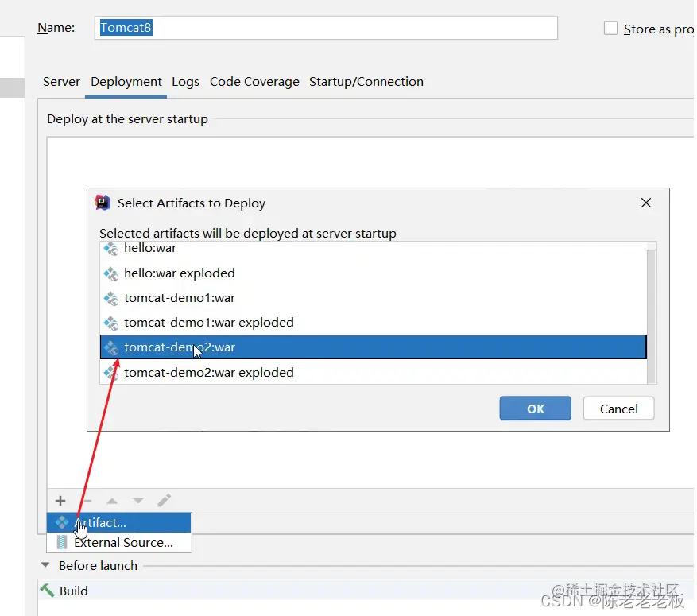The image size is (697, 616).
Task: Click the minus remove deployment icon
Action: [x=87, y=501]
